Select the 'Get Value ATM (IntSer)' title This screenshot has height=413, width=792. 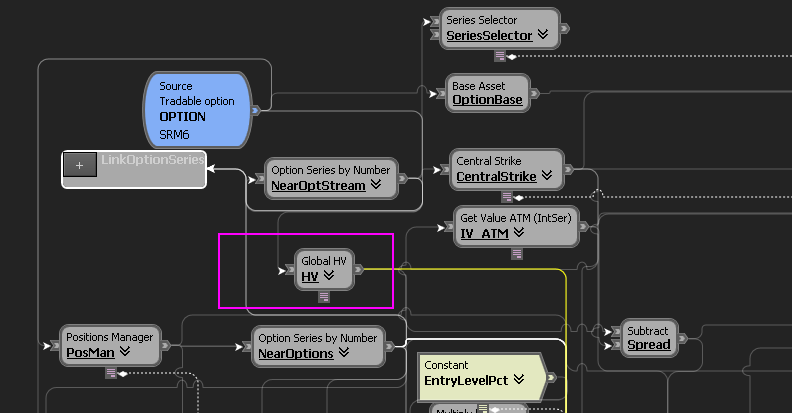(516, 218)
